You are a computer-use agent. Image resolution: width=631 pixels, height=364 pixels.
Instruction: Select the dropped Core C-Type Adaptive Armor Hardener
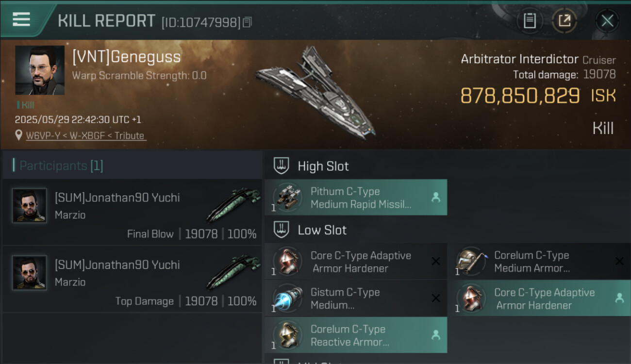click(539, 298)
